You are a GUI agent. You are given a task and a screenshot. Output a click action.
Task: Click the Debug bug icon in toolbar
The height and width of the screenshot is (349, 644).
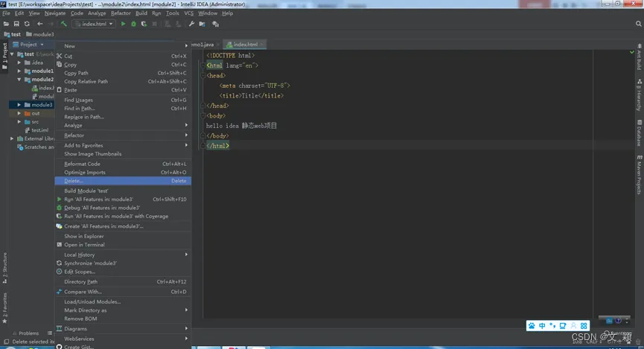point(133,24)
